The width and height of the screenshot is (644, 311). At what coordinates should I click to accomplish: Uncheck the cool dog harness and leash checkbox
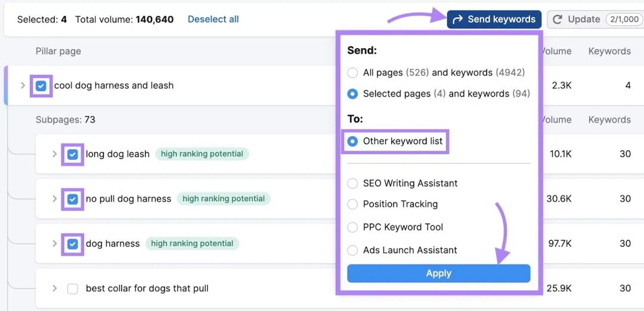coord(41,86)
